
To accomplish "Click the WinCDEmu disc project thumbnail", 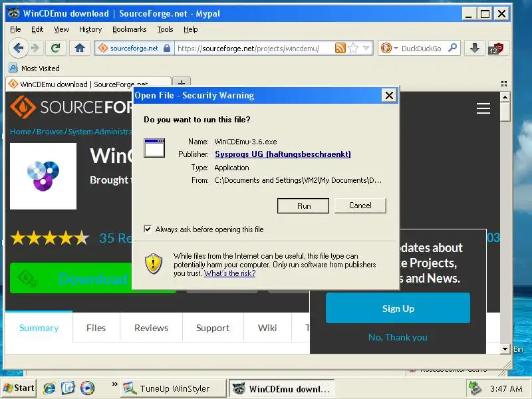I will tap(43, 176).
